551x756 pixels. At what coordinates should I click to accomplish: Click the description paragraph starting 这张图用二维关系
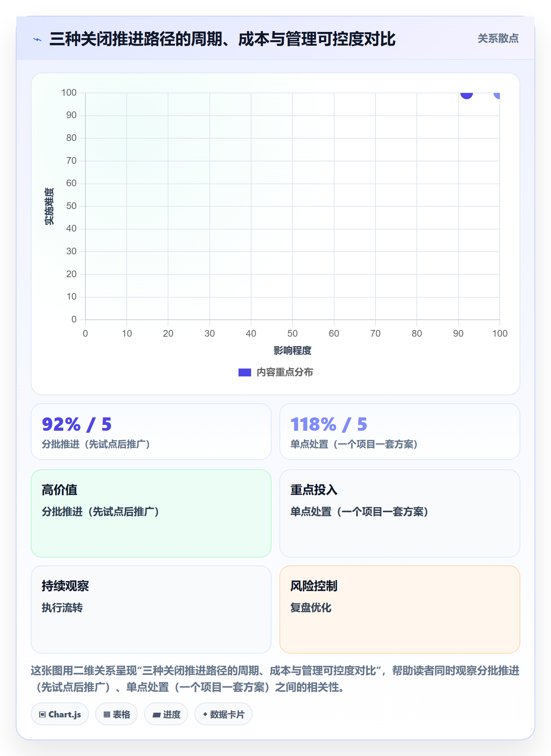(x=275, y=679)
